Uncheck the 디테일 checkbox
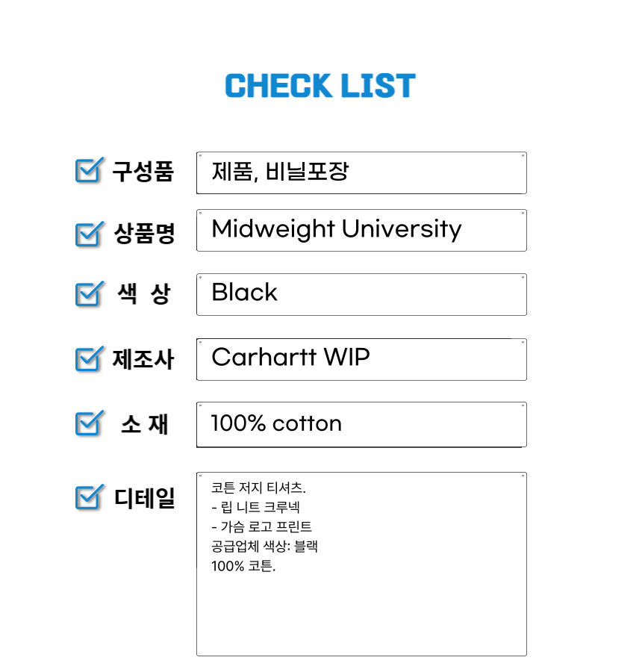Image resolution: width=642 pixels, height=672 pixels. click(x=87, y=497)
